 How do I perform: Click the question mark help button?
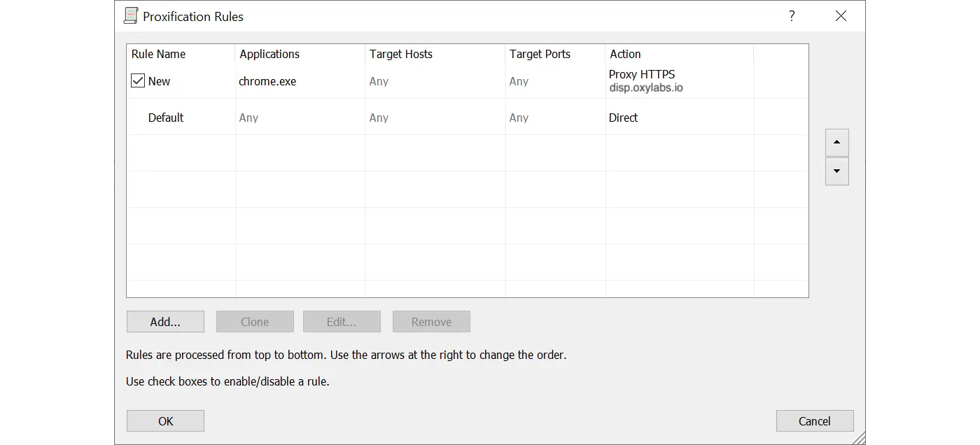(792, 16)
